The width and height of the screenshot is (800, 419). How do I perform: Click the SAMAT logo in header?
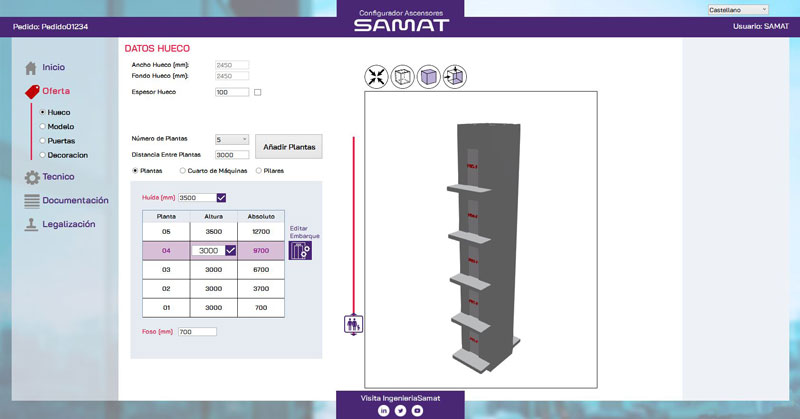click(401, 25)
